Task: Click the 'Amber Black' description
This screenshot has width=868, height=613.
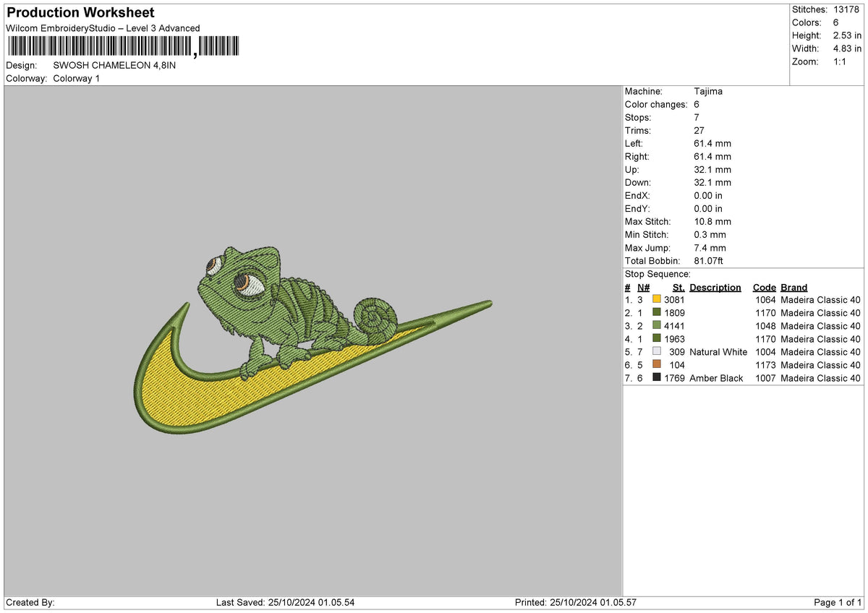Action: click(x=716, y=378)
